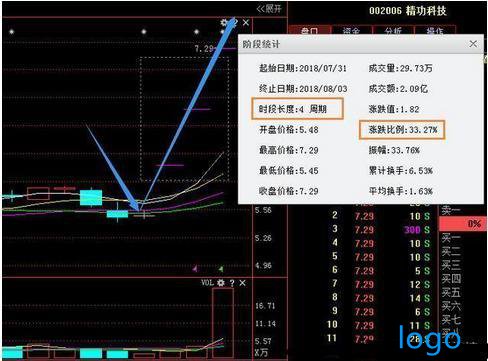Select order queue row 8 with volume 14
This screenshot has width=488, height=361.
(x=381, y=298)
